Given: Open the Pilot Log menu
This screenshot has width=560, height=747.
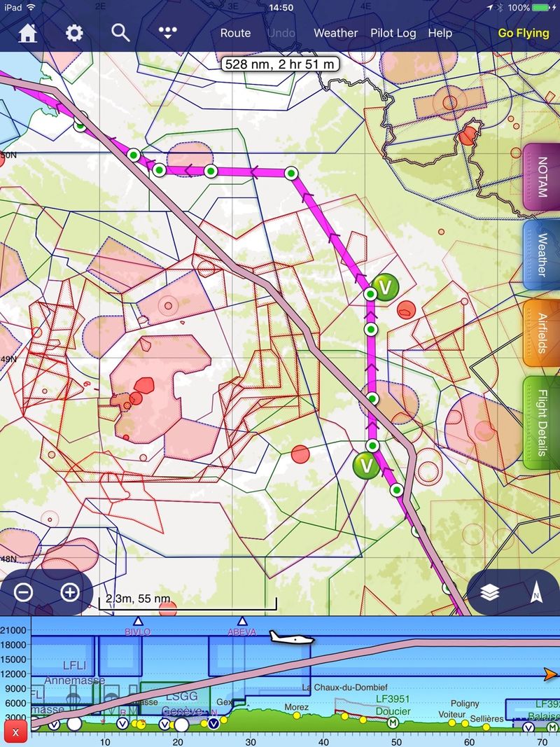Looking at the screenshot, I should click(x=393, y=33).
